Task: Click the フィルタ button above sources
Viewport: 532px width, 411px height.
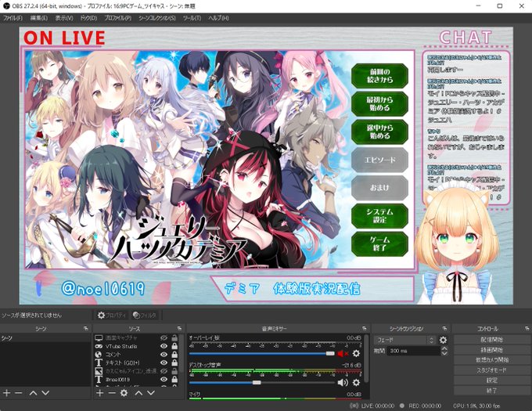Action: [x=145, y=315]
